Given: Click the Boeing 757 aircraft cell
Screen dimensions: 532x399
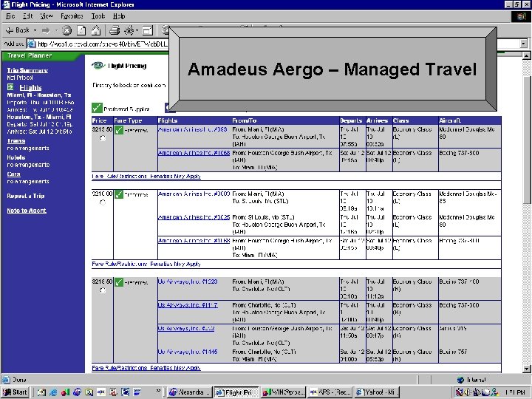Looking at the screenshot, I should [470, 355].
